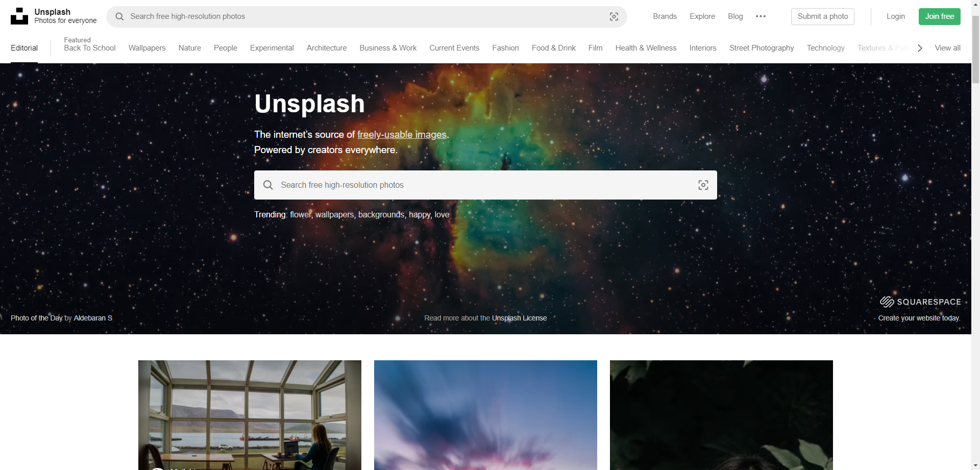Image resolution: width=980 pixels, height=470 pixels.
Task: Open the Food & Drink topic
Action: coord(554,48)
